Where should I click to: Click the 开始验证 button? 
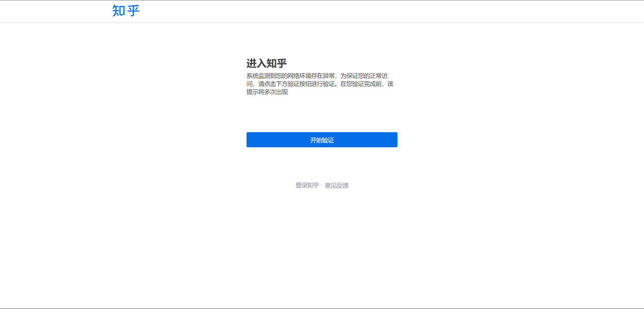click(x=322, y=140)
